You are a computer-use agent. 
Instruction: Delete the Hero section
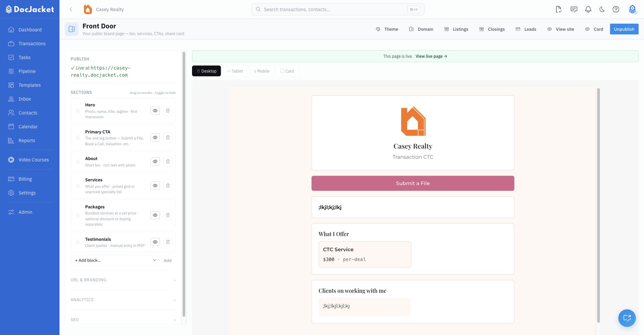(168, 111)
